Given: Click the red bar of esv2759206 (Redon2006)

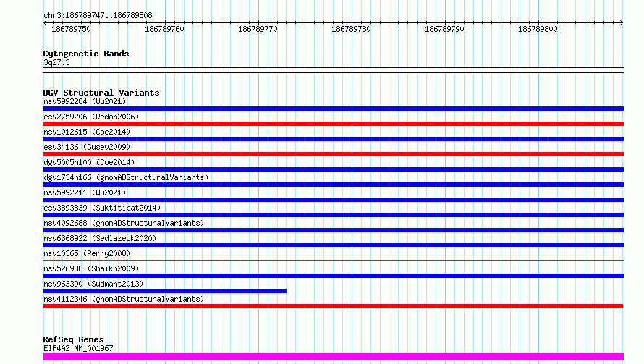Looking at the screenshot, I should [x=333, y=124].
